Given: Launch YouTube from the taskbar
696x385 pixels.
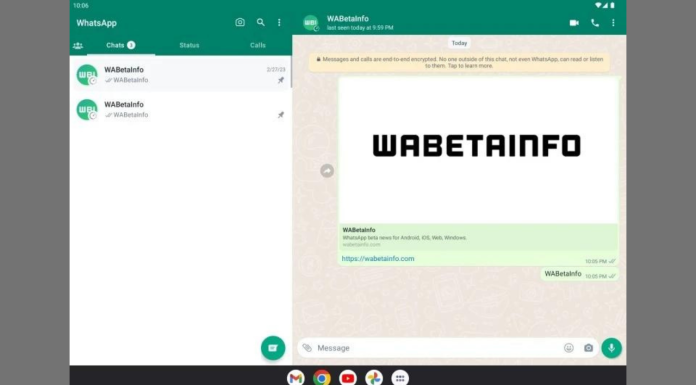Looking at the screenshot, I should tap(348, 378).
